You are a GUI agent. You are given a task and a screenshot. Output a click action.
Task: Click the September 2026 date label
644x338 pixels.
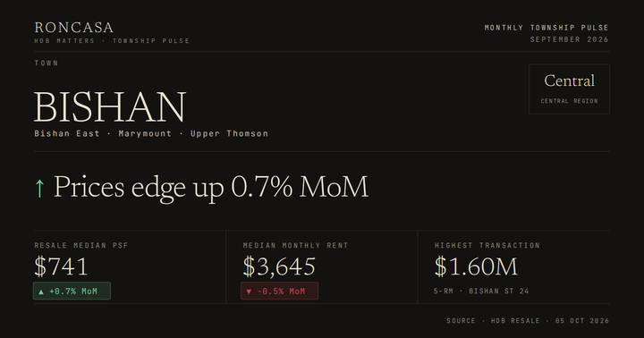pyautogui.click(x=569, y=39)
